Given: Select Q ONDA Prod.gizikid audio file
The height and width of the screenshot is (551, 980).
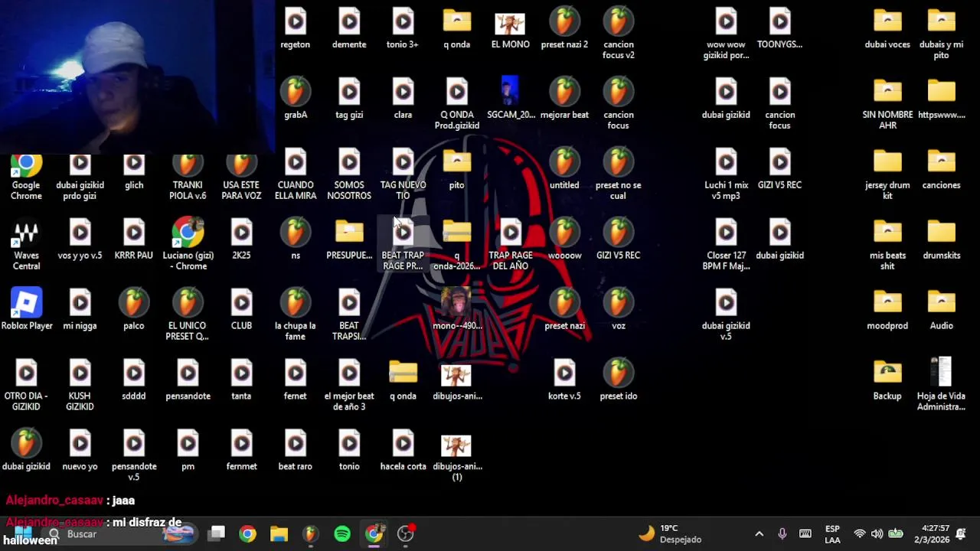Looking at the screenshot, I should click(x=457, y=104).
